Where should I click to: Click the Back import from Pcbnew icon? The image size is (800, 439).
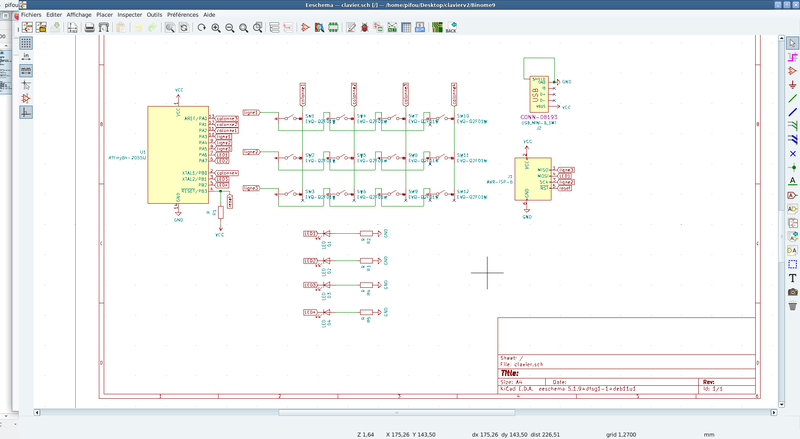click(451, 28)
